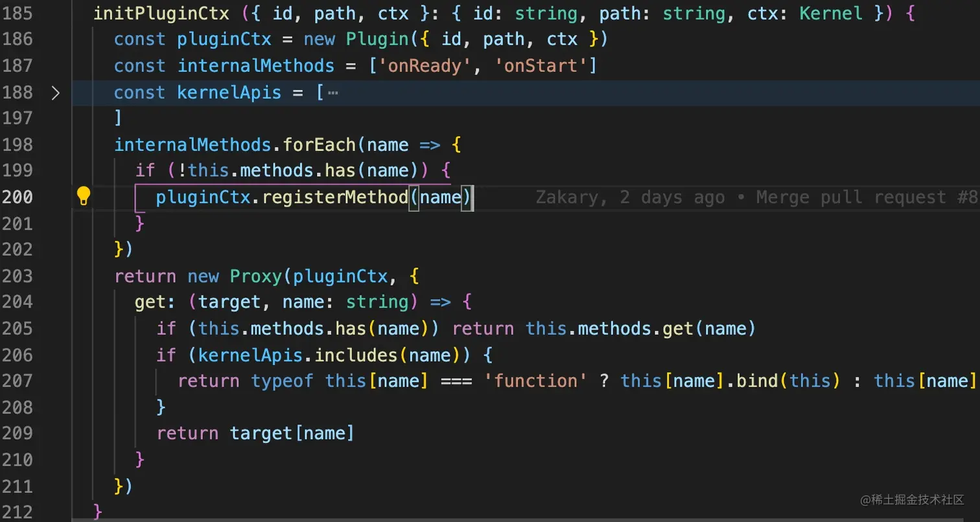Click internalMethods declaration on line 187

tap(256, 66)
